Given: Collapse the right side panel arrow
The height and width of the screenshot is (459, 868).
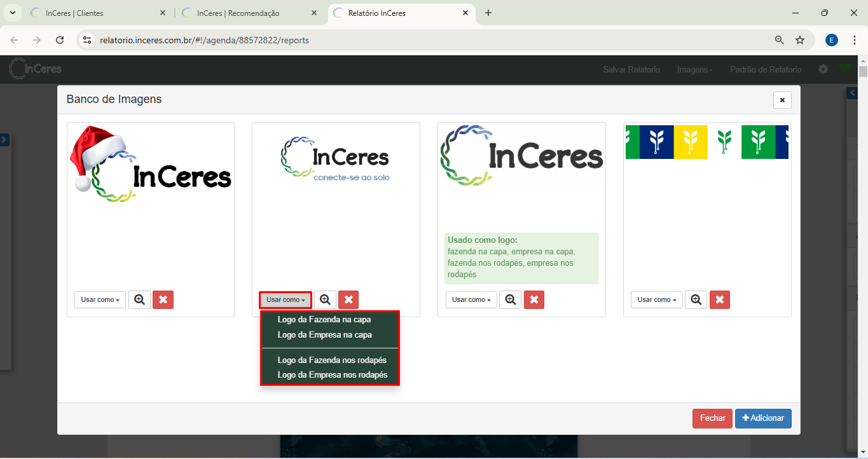Looking at the screenshot, I should tap(853, 93).
